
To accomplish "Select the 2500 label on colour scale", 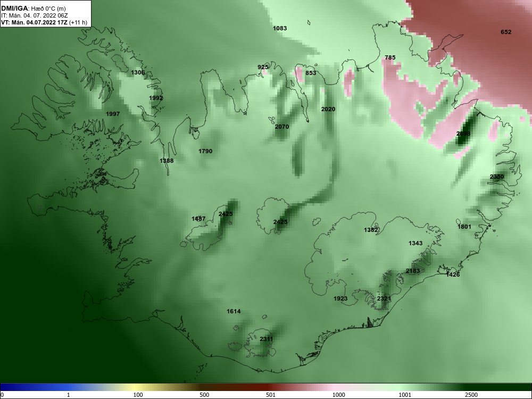I will click(471, 395).
